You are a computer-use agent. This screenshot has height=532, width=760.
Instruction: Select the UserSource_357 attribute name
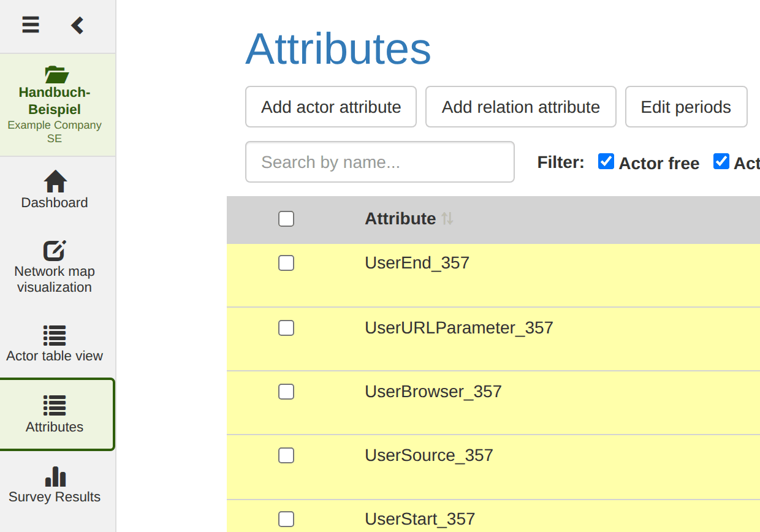tap(429, 455)
